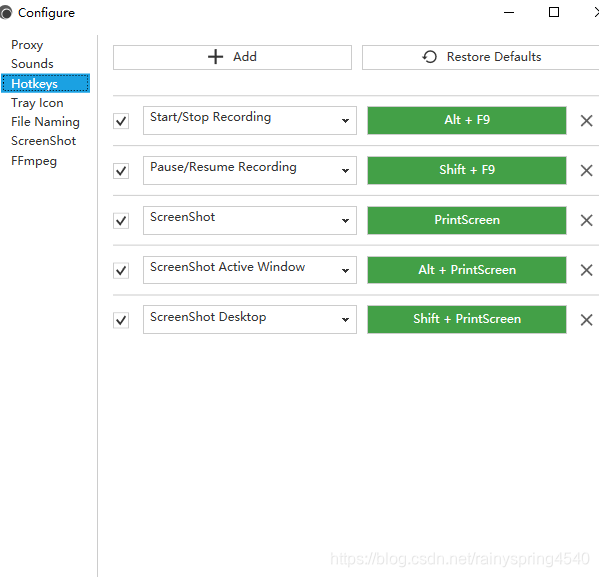The height and width of the screenshot is (577, 599).
Task: Add a new hotkey
Action: coord(232,57)
